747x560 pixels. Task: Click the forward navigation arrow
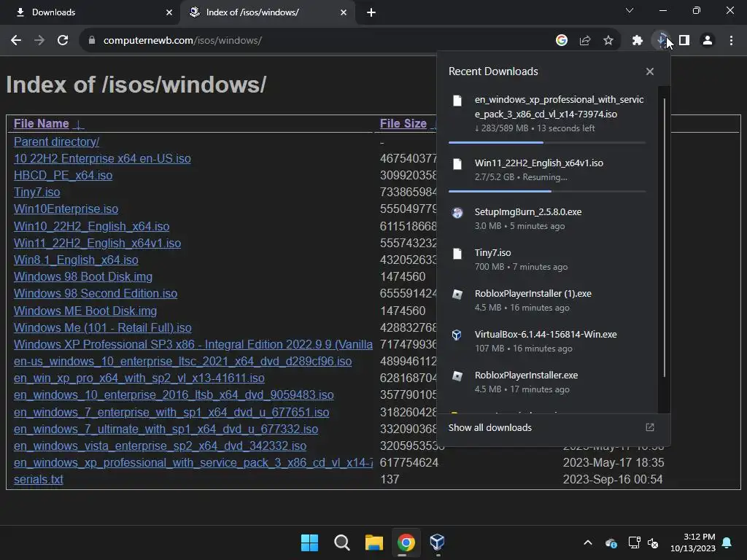tap(39, 41)
